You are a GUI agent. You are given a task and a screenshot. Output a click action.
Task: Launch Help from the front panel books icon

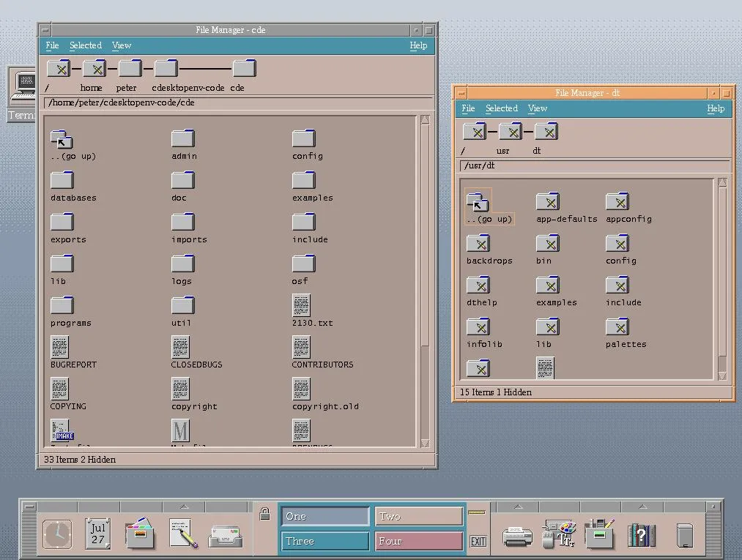[x=642, y=534]
